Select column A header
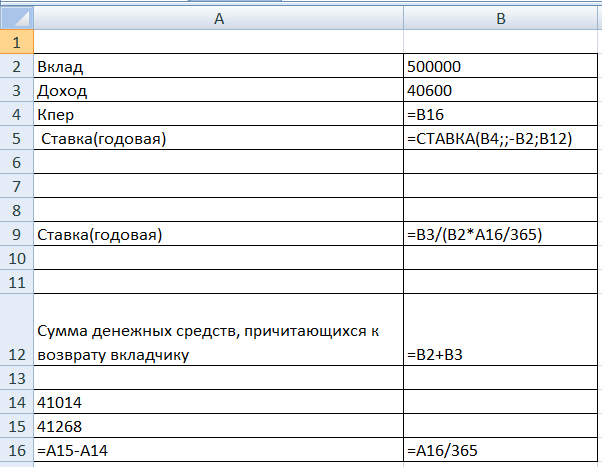602x467 pixels. pos(218,18)
